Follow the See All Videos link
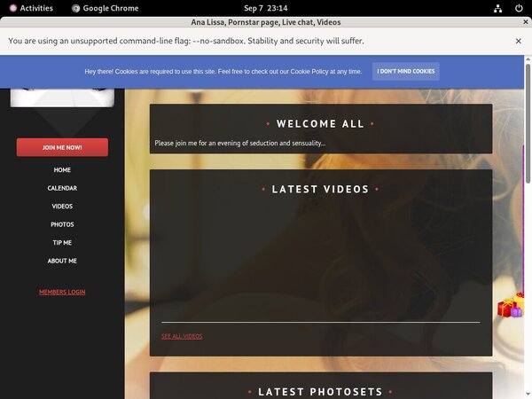This screenshot has height=399, width=532. click(182, 337)
